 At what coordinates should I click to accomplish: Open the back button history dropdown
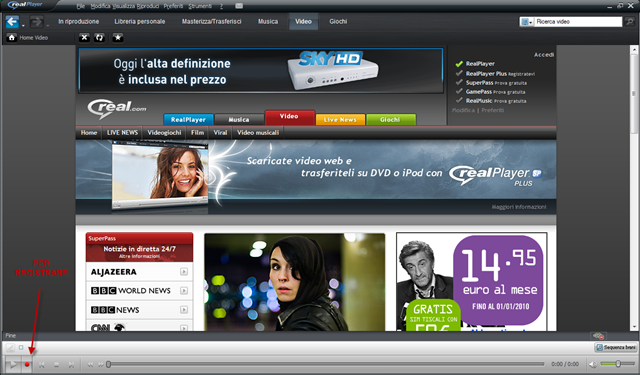(23, 25)
